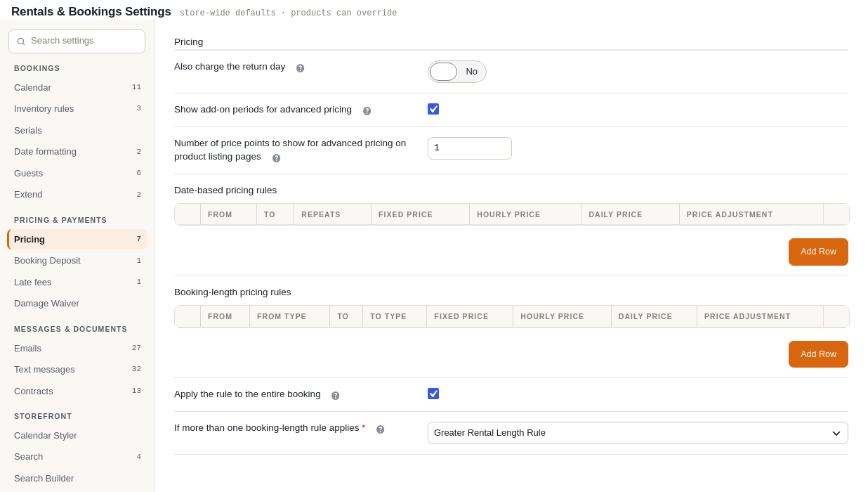Viewport: 868px width, 492px height.
Task: Open Emails settings
Action: point(77,349)
